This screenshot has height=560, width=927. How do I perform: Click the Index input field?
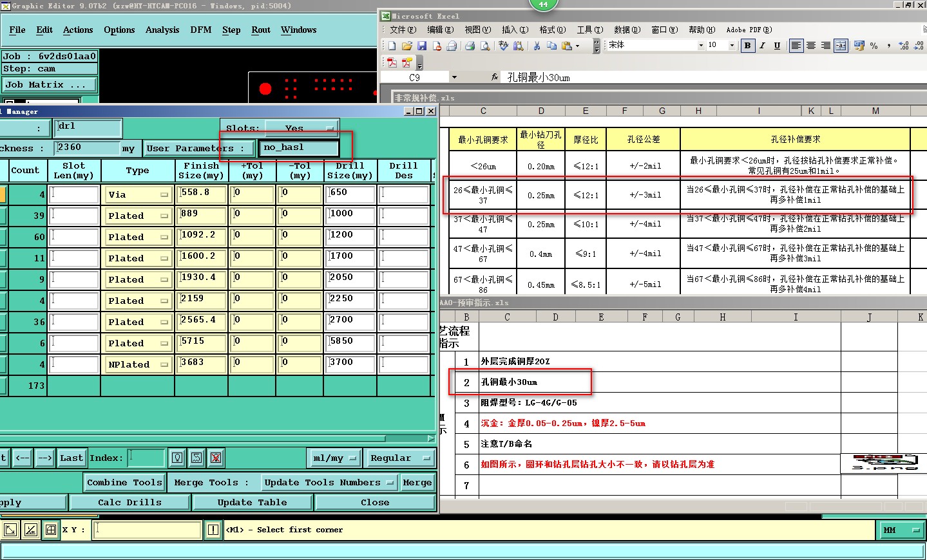pyautogui.click(x=147, y=458)
